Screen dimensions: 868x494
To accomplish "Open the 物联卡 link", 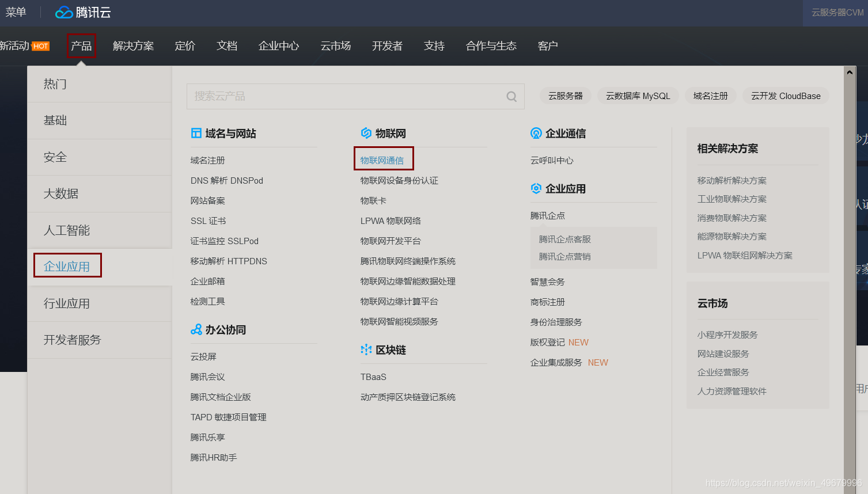I will [x=373, y=200].
